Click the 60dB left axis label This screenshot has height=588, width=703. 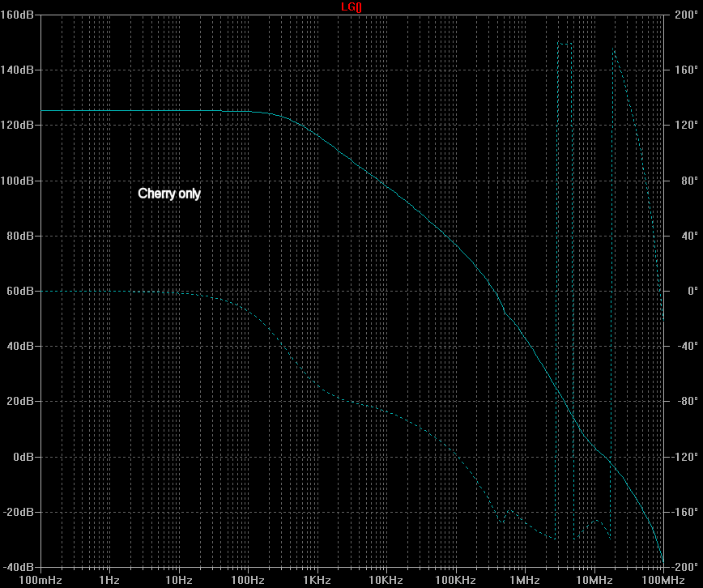pos(19,291)
